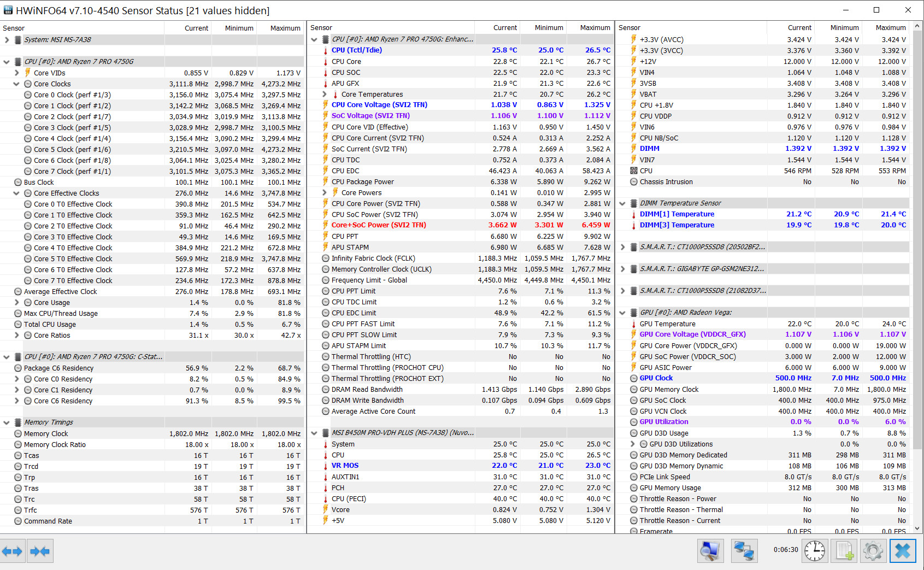Expand the Core C0 Residency row
Screen dimensions: 924x570
[16, 379]
